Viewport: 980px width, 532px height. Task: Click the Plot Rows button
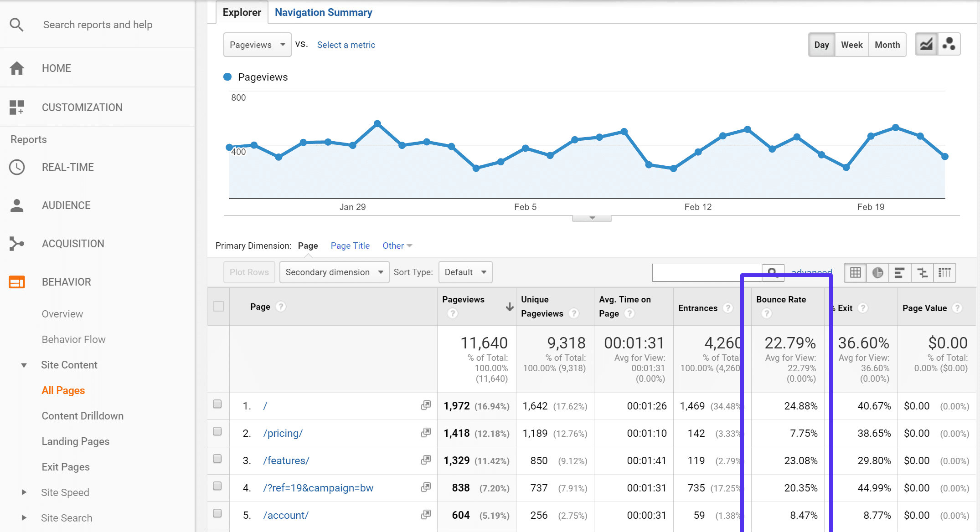point(249,271)
